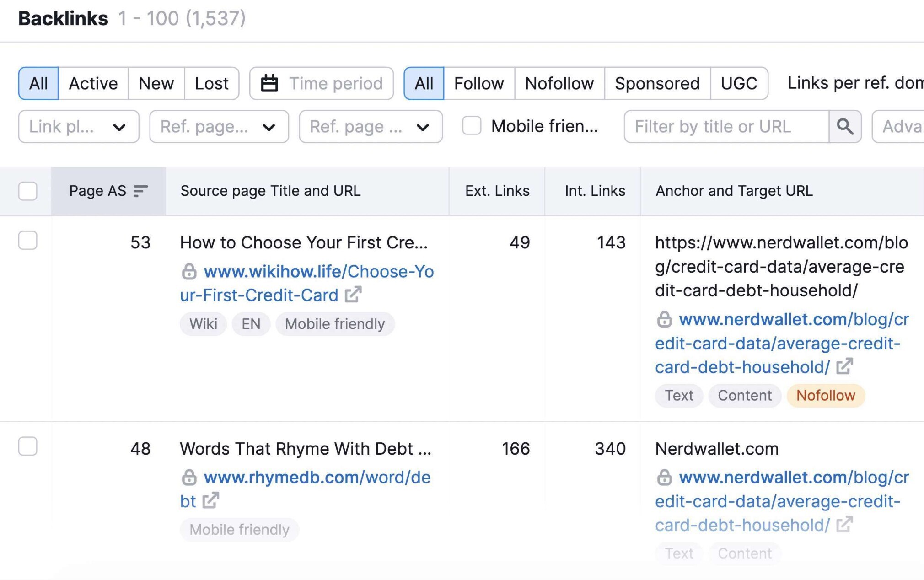Click the orange Nofollow tag
This screenshot has height=580, width=924.
(826, 395)
